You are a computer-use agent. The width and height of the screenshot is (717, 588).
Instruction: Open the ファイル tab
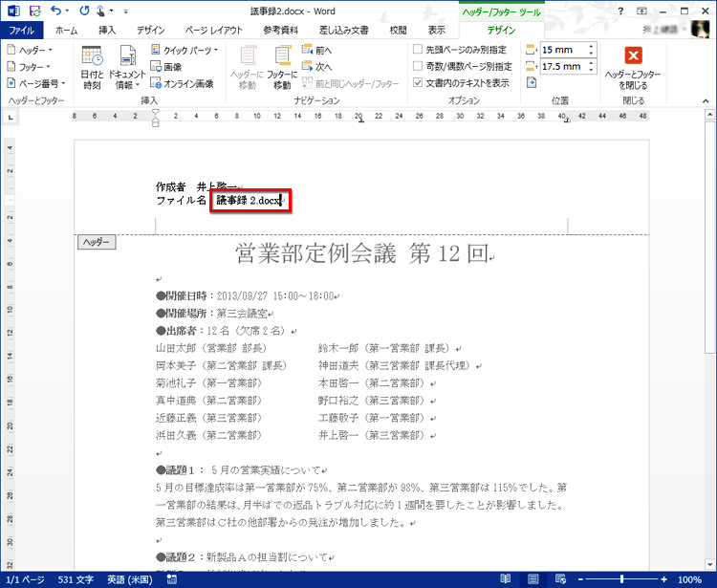21,31
